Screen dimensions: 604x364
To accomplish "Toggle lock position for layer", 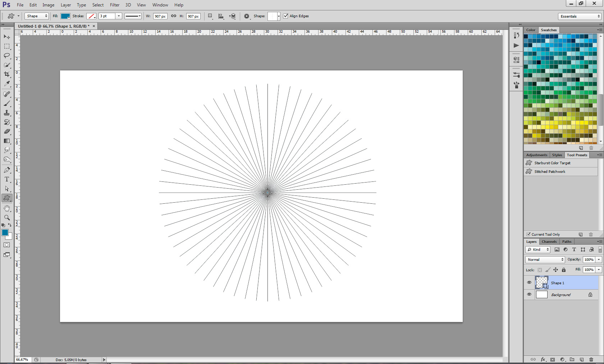I will coord(555,270).
